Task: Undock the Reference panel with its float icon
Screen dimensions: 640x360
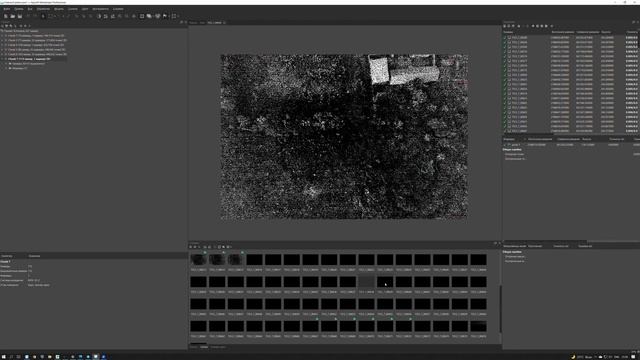Action: point(633,22)
